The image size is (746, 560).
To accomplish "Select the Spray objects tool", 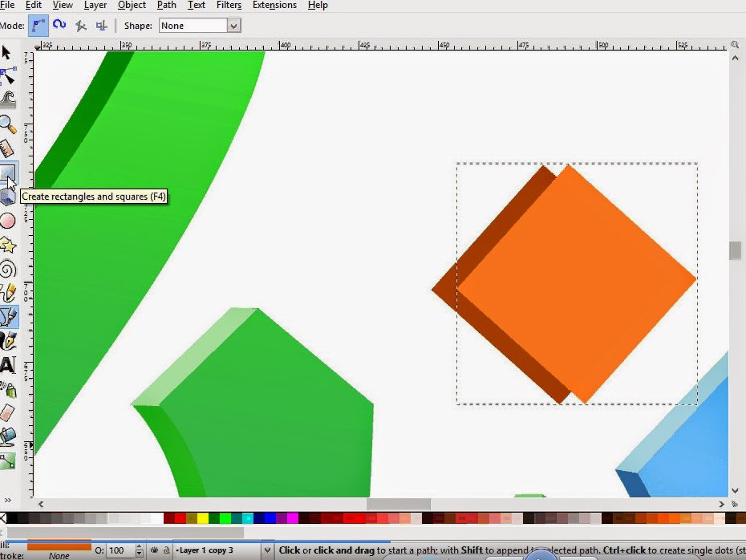I will (7, 389).
